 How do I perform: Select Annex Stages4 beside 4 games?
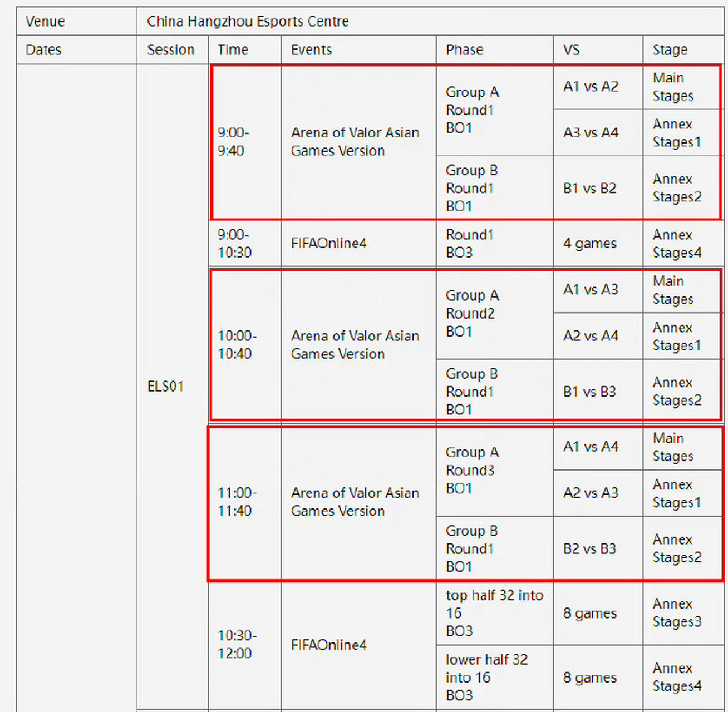click(x=684, y=244)
